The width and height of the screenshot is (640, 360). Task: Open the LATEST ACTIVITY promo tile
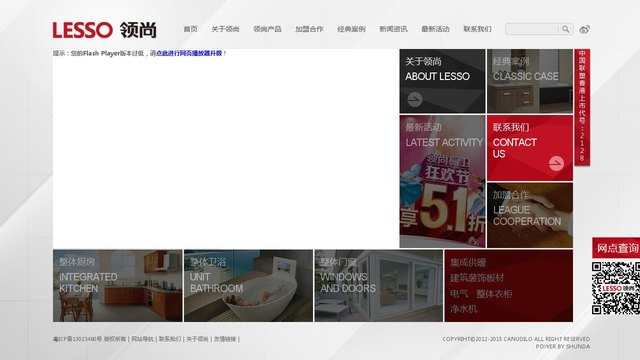tap(442, 181)
